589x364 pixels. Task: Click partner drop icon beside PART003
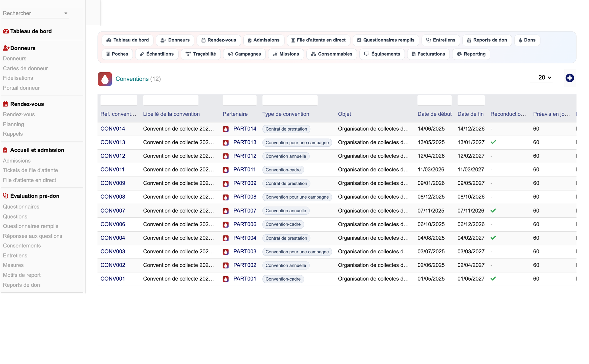226,252
